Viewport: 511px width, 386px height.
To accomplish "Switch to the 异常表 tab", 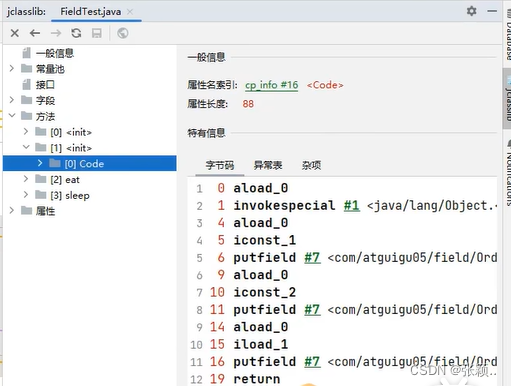I will pos(268,165).
